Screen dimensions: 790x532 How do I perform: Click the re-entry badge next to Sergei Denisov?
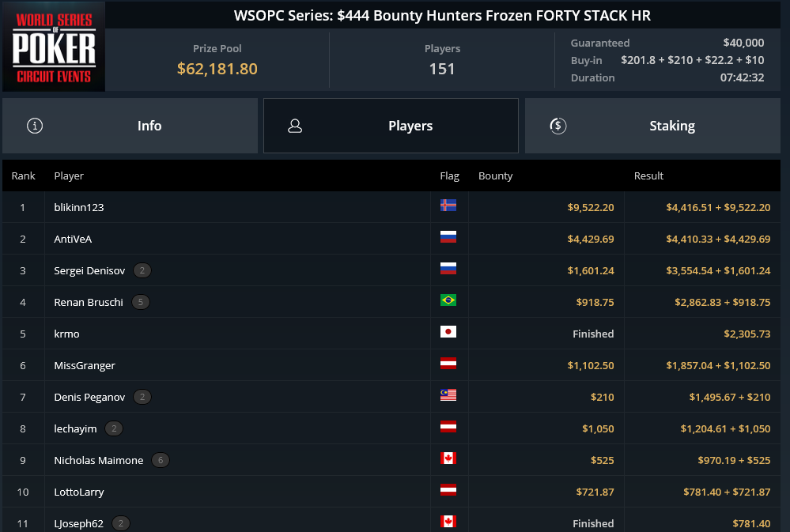point(142,270)
